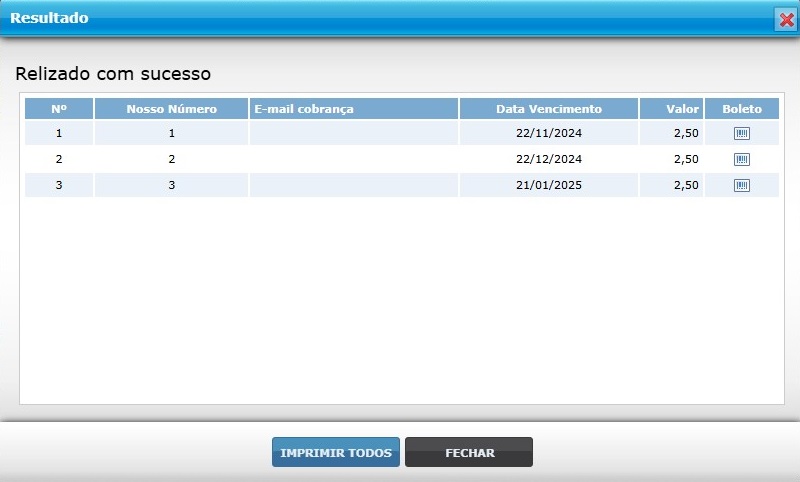Select the Boleto column header
The image size is (800, 482).
point(742,109)
